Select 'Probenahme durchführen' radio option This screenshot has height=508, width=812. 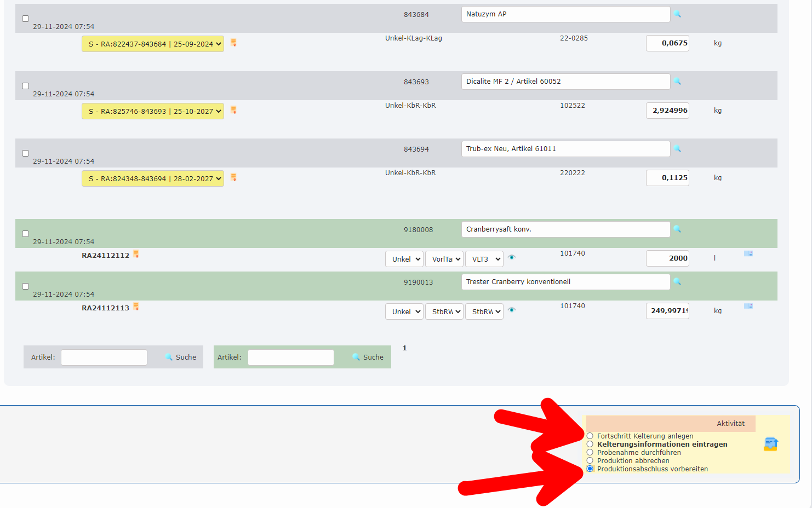pos(590,453)
